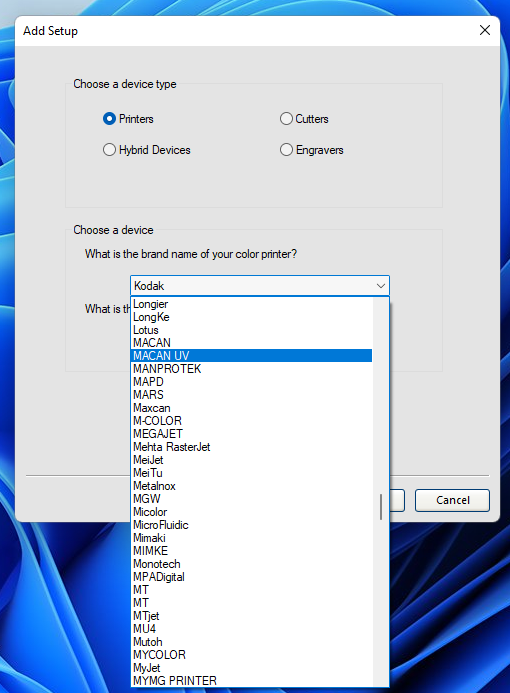This screenshot has width=510, height=693.
Task: Click the dropdown list scrollbar thumb
Action: (x=381, y=507)
